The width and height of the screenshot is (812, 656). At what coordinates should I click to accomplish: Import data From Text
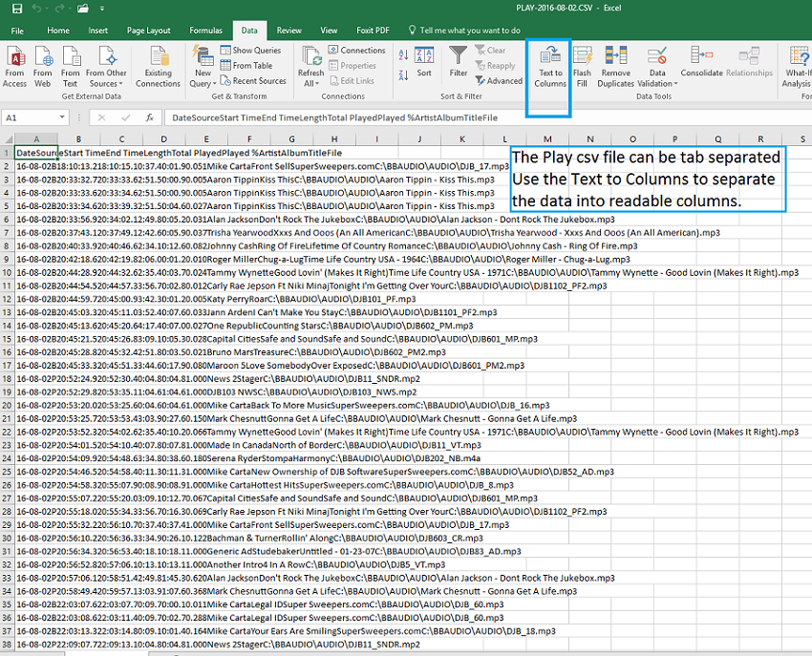70,67
